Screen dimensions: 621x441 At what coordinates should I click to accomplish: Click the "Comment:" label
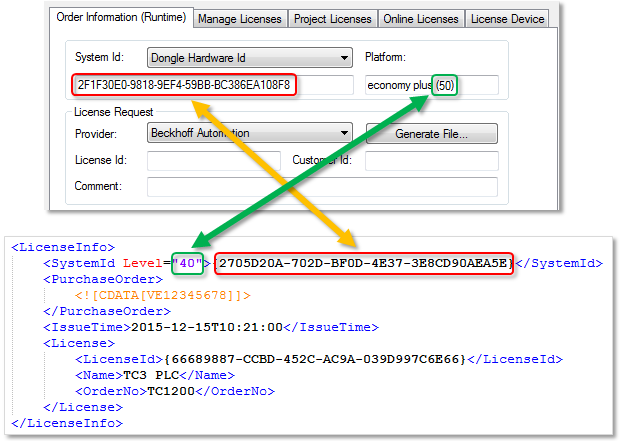[98, 186]
